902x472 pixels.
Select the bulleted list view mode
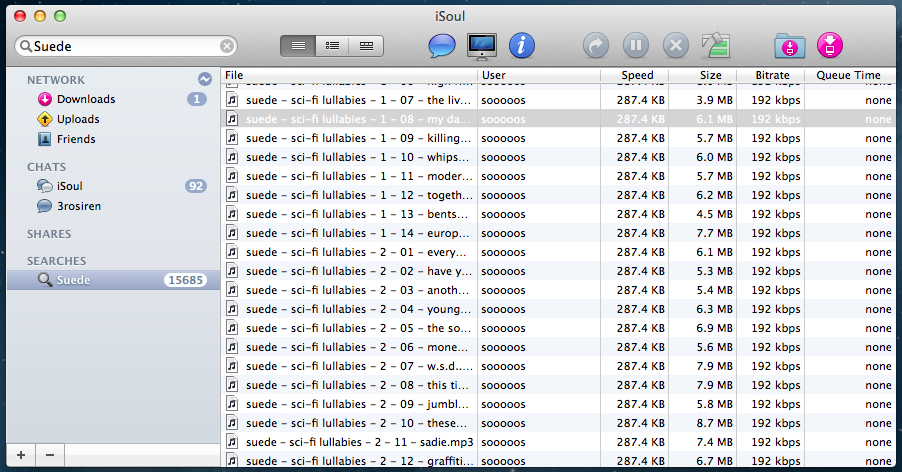pyautogui.click(x=332, y=46)
